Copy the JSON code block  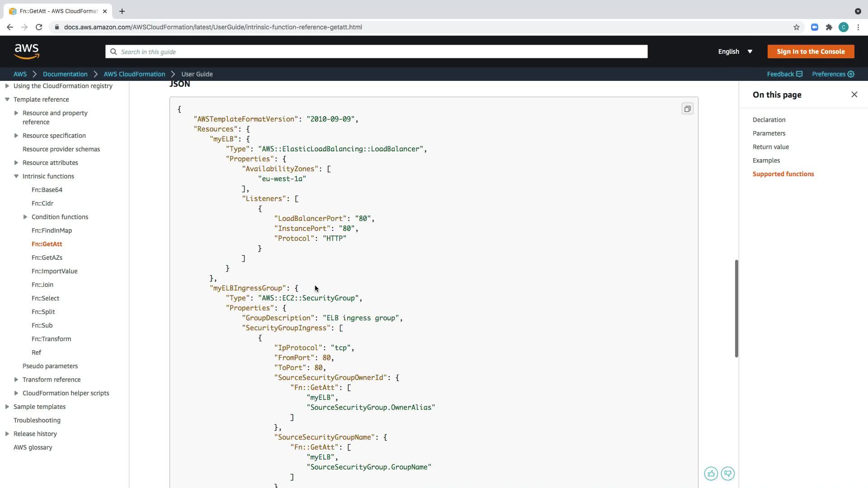click(x=687, y=109)
